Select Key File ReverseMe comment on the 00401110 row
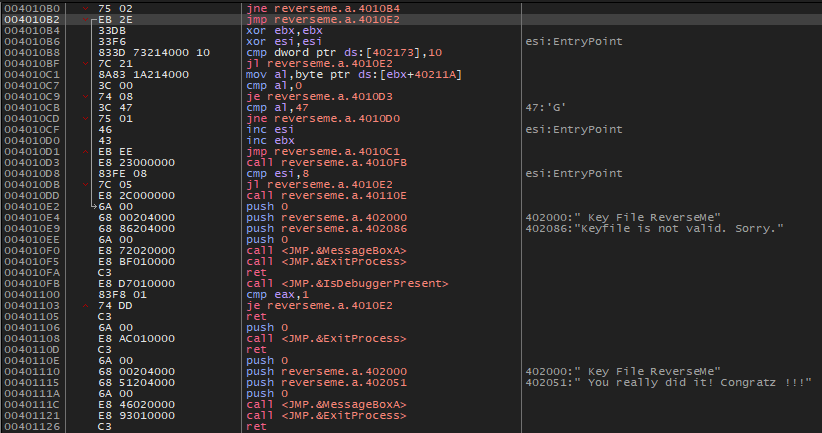This screenshot has height=433, width=822. (623, 372)
